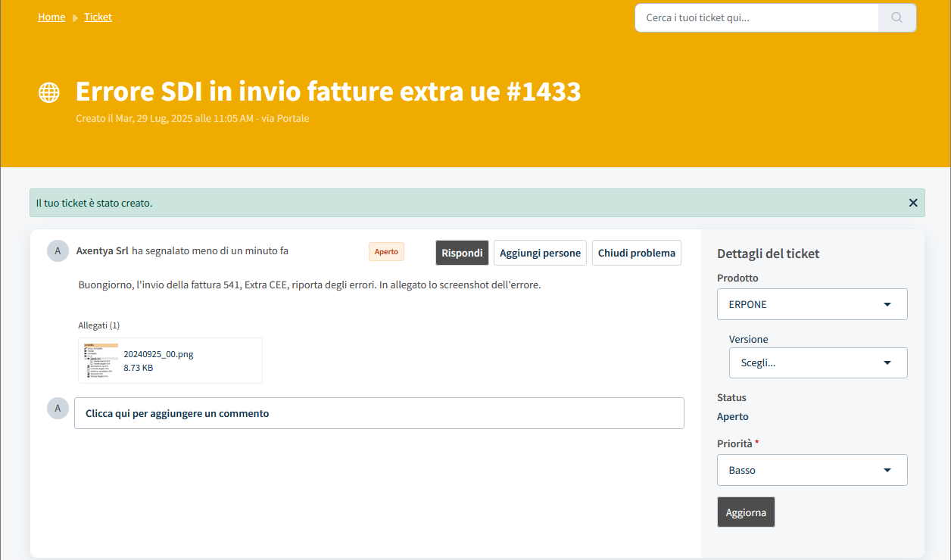Go to Home in the breadcrumb
This screenshot has width=951, height=560.
[x=51, y=17]
